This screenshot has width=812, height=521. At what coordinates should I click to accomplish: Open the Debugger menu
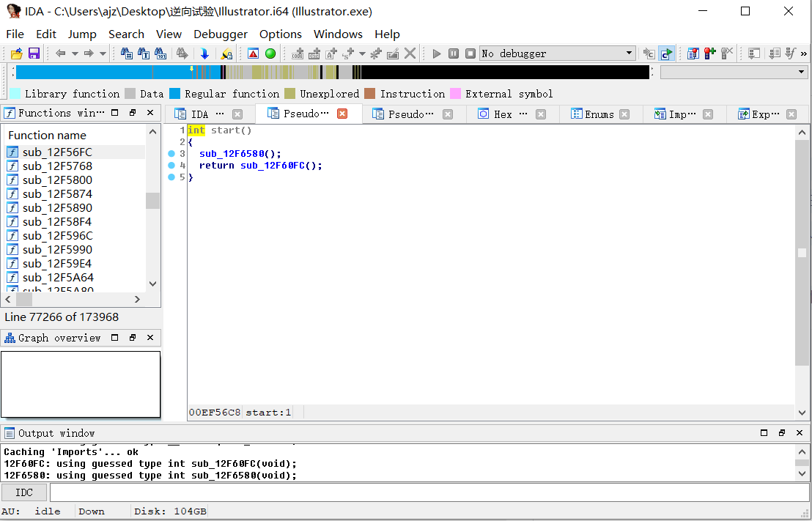click(x=221, y=34)
